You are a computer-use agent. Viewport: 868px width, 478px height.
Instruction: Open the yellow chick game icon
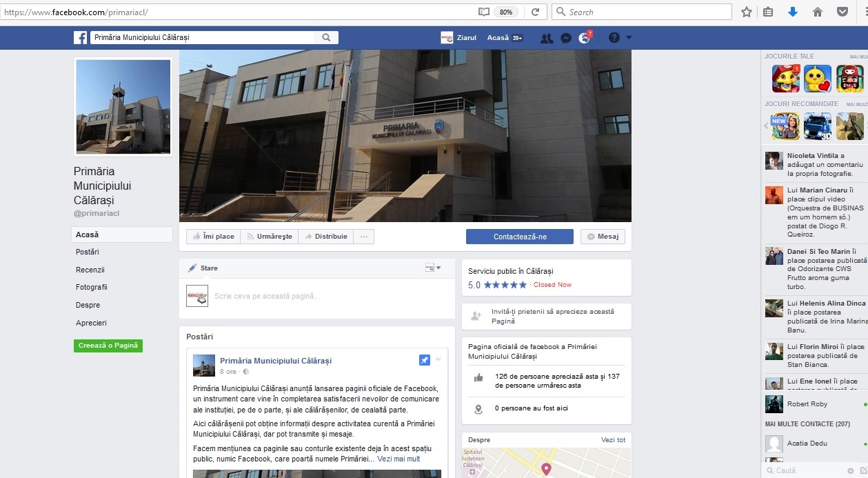pyautogui.click(x=818, y=79)
